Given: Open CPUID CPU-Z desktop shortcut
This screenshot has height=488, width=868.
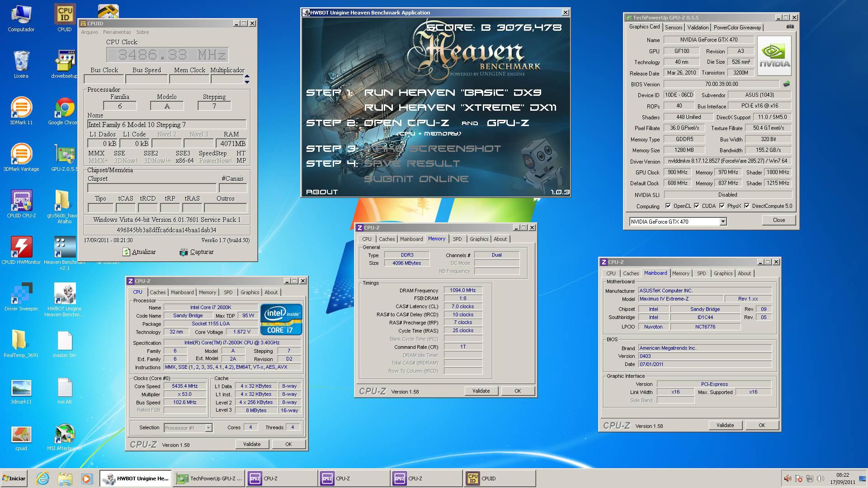Looking at the screenshot, I should click(21, 204).
